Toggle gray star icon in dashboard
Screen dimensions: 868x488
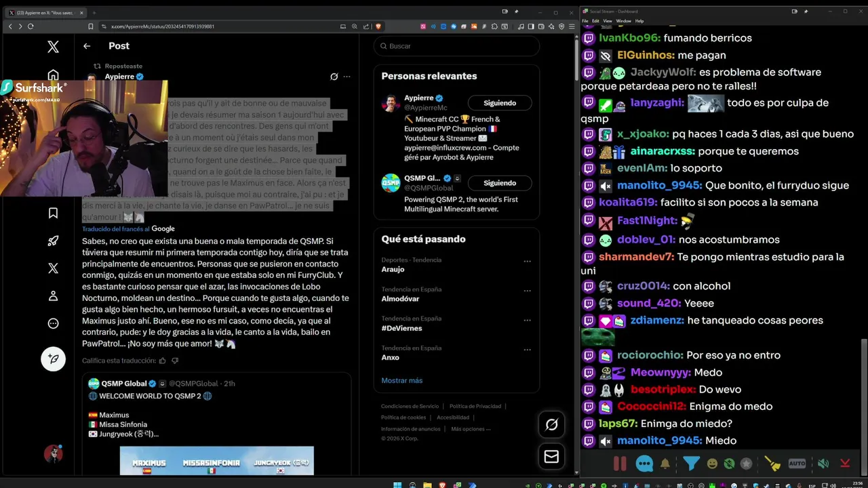(747, 464)
